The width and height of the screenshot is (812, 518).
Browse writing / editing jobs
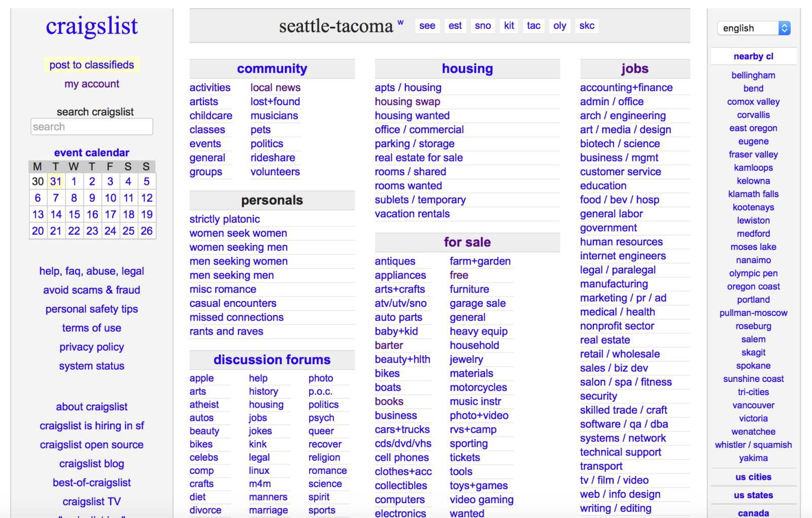[616, 508]
